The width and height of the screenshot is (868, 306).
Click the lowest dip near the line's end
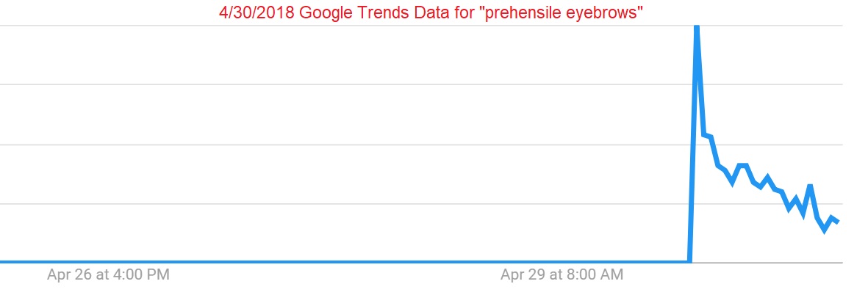coord(824,230)
